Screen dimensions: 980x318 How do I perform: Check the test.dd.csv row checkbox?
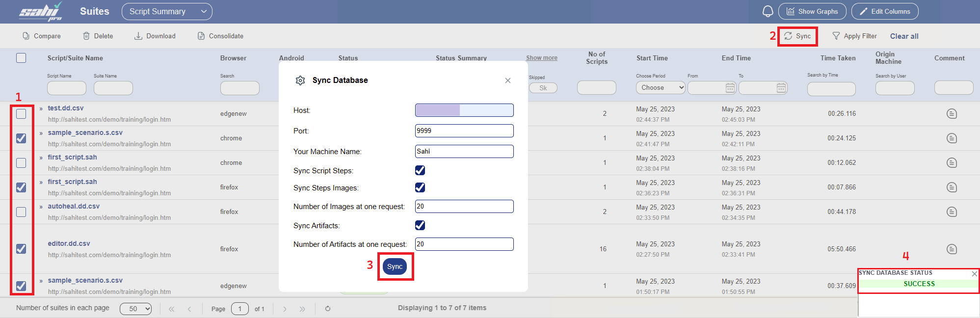coord(21,114)
